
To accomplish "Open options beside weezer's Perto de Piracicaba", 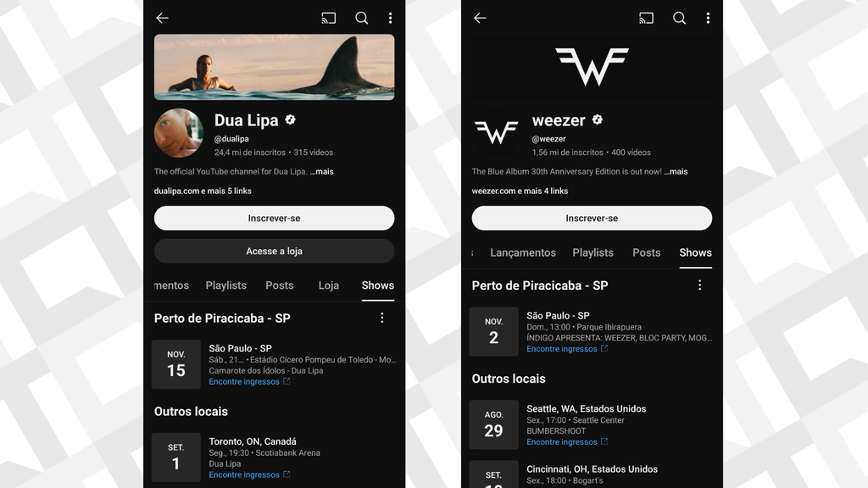I will pyautogui.click(x=699, y=285).
